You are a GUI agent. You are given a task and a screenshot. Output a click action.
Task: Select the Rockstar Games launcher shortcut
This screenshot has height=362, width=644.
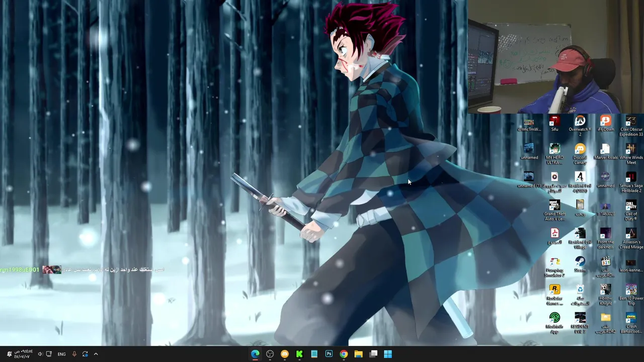pyautogui.click(x=554, y=295)
